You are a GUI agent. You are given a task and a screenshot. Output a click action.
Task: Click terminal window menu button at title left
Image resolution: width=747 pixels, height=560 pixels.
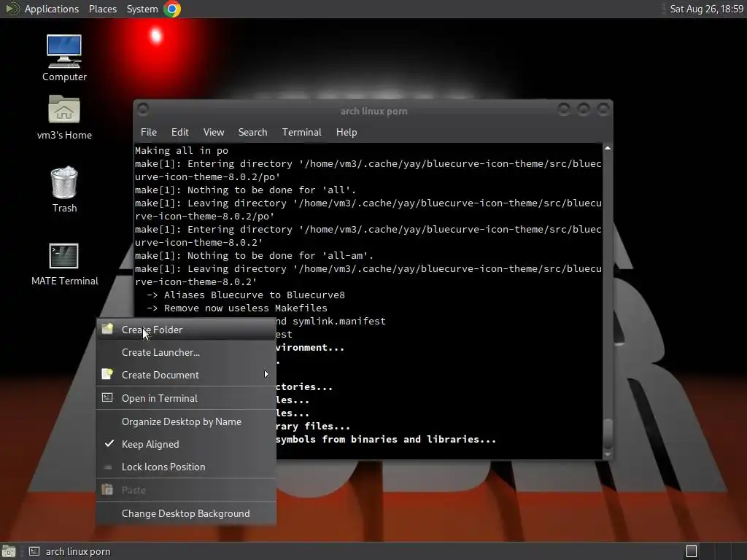click(x=143, y=109)
